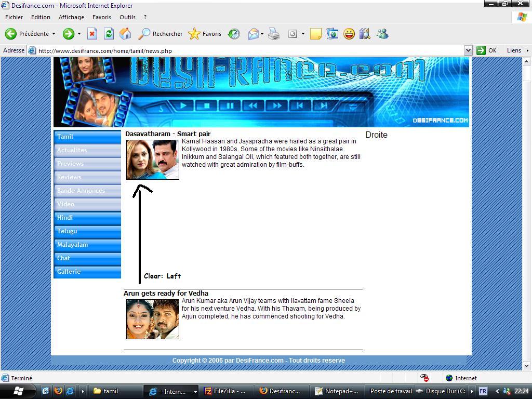
Task: Open the grouped Internet Explorer taskbar dropdown arrow
Action: [x=195, y=392]
